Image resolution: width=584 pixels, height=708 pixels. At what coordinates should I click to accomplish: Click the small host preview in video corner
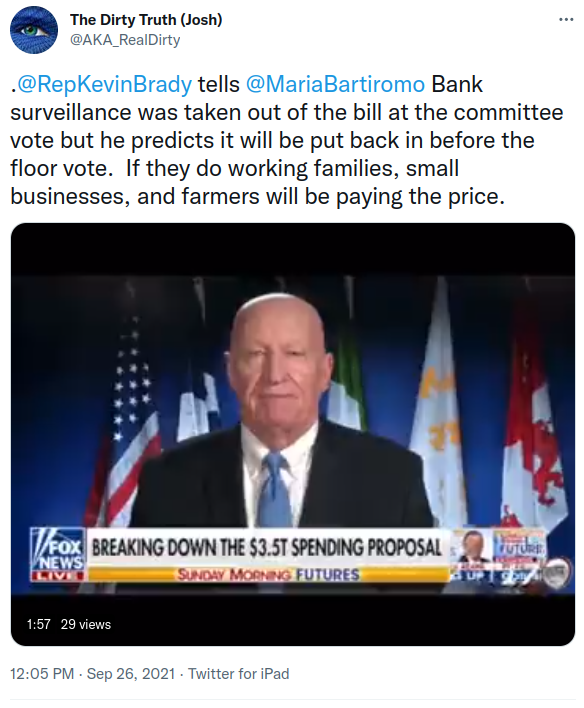click(472, 548)
